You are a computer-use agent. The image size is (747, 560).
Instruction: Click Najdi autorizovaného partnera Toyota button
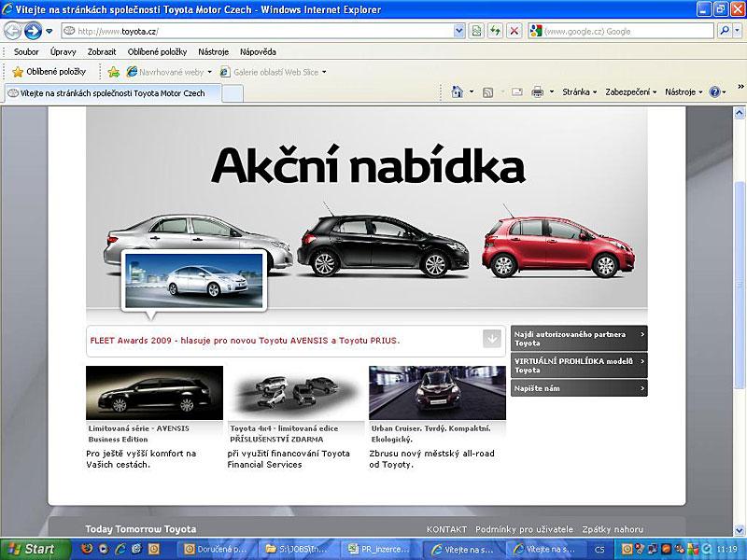point(579,339)
